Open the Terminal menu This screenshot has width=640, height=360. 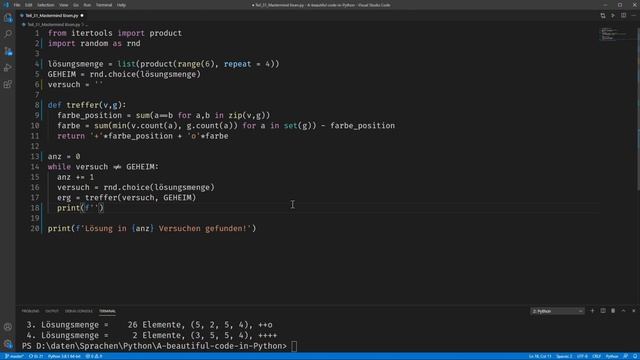tap(104, 5)
